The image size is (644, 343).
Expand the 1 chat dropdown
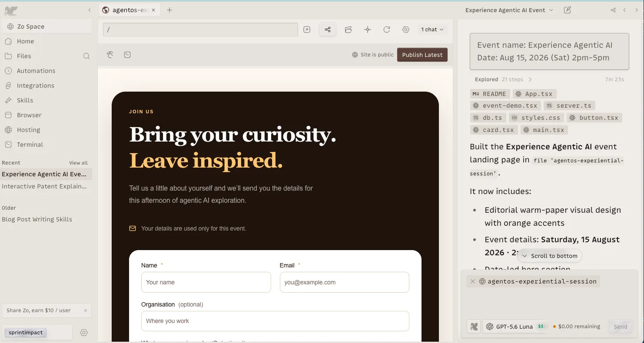pyautogui.click(x=432, y=30)
